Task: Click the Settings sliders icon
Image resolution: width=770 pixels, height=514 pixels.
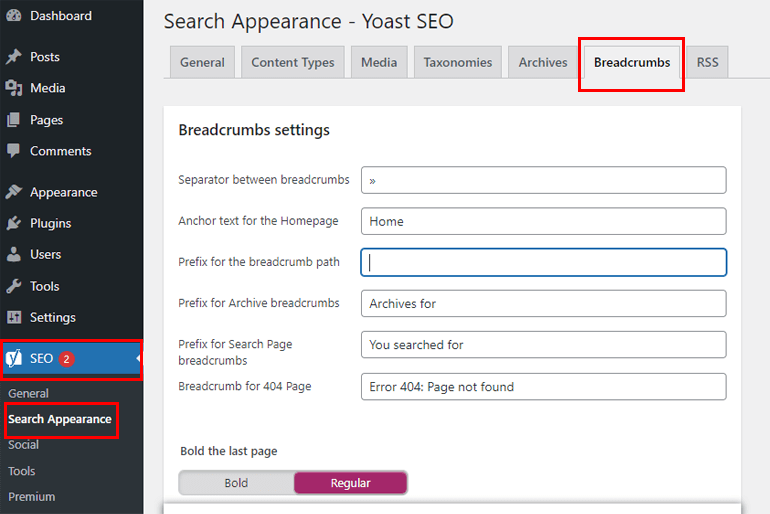Action: point(14,317)
